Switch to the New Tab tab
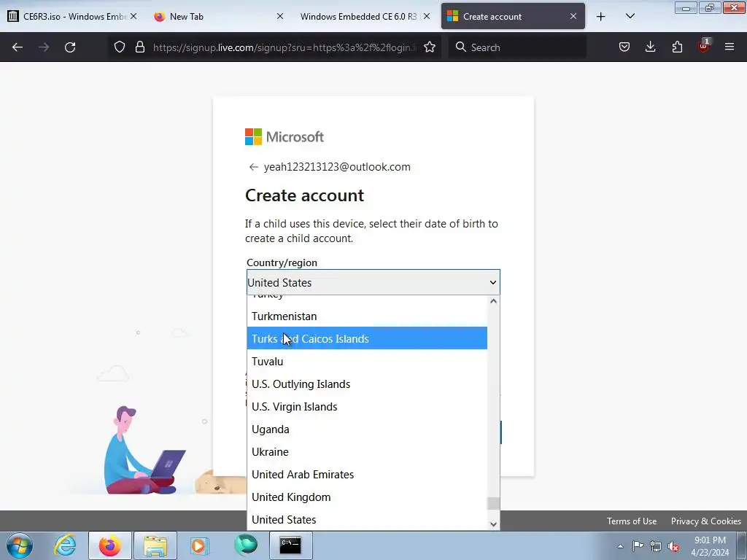This screenshot has width=747, height=560. click(x=219, y=17)
